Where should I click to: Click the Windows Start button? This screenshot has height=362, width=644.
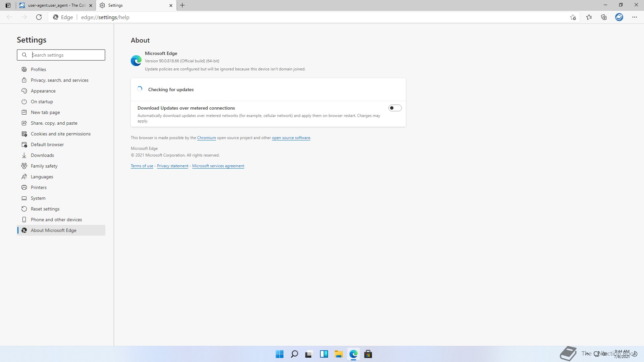click(279, 354)
